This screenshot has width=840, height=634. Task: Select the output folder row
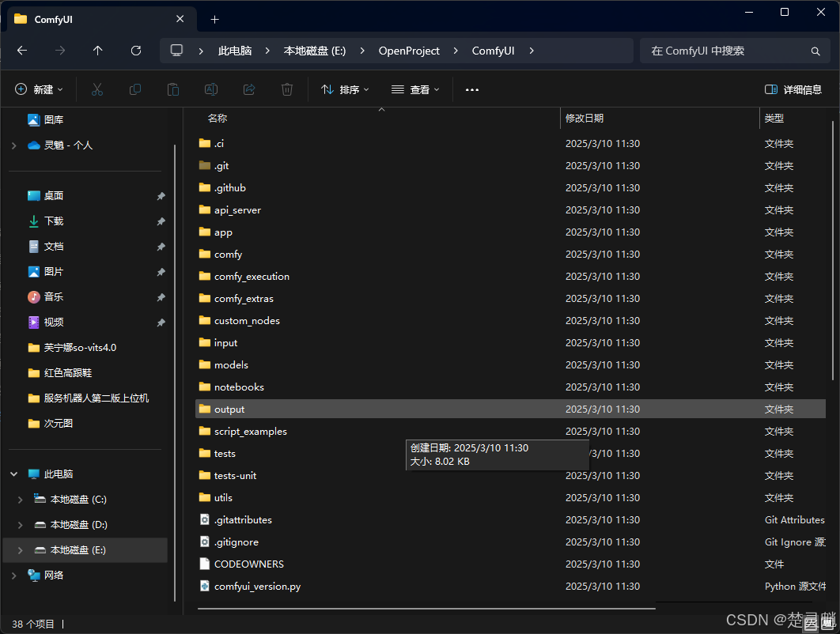[x=510, y=409]
